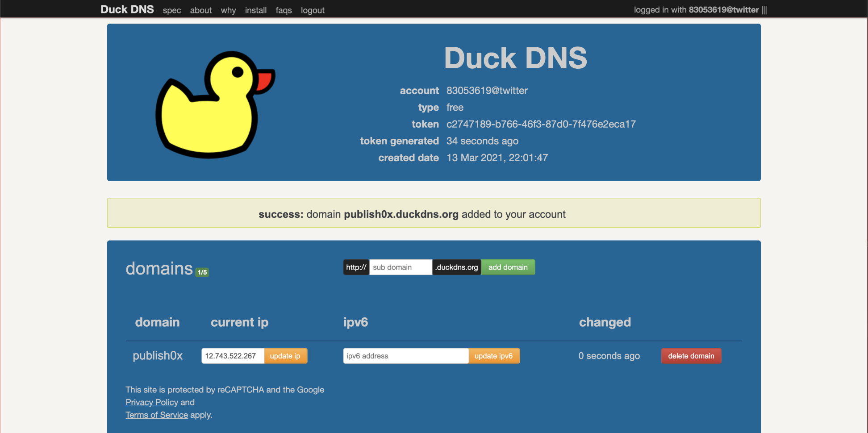
Task: Open the faqs section
Action: click(x=284, y=10)
